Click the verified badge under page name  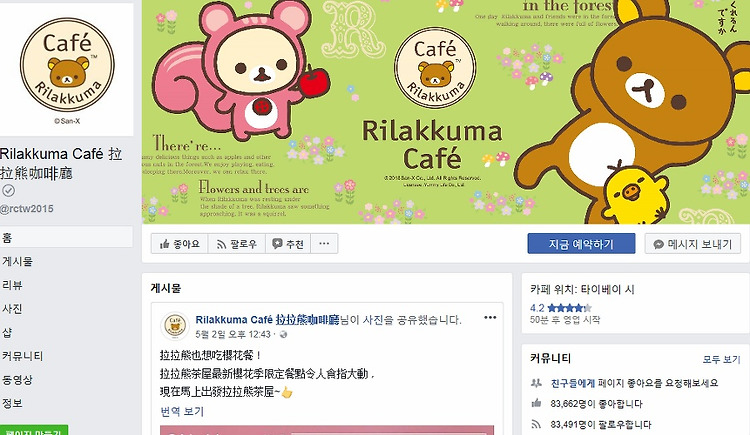(8, 190)
